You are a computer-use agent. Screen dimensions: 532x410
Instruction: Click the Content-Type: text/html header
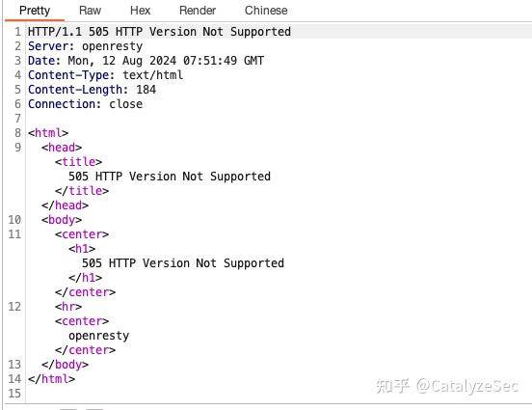105,75
